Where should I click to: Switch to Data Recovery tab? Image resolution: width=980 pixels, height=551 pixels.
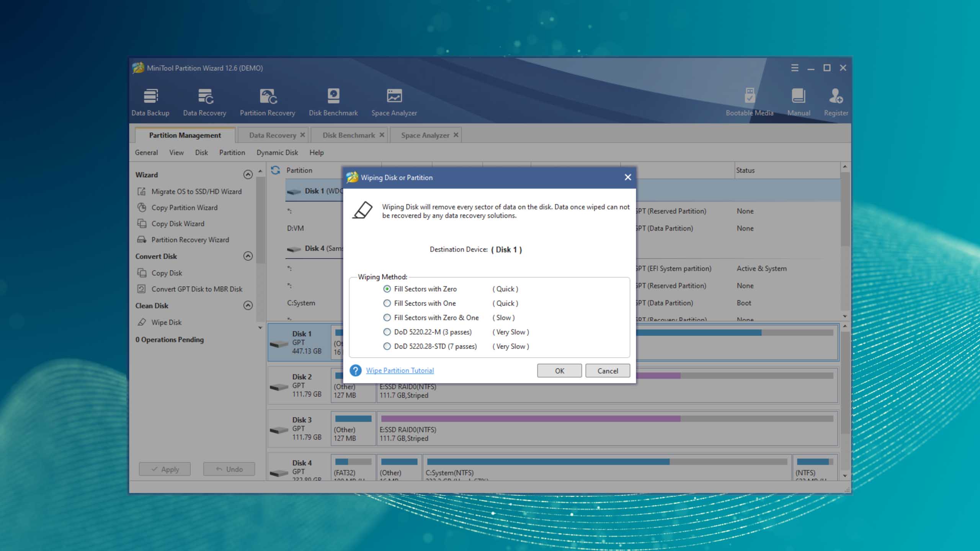[273, 135]
